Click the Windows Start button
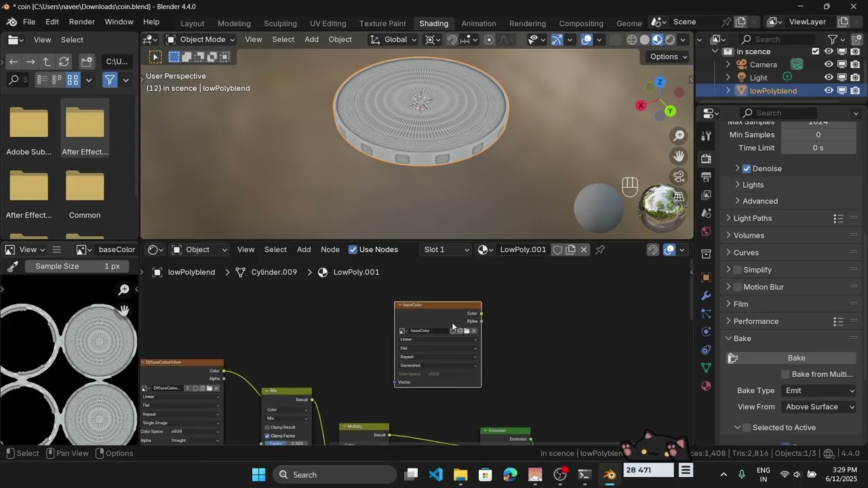868x488 pixels. click(x=259, y=474)
